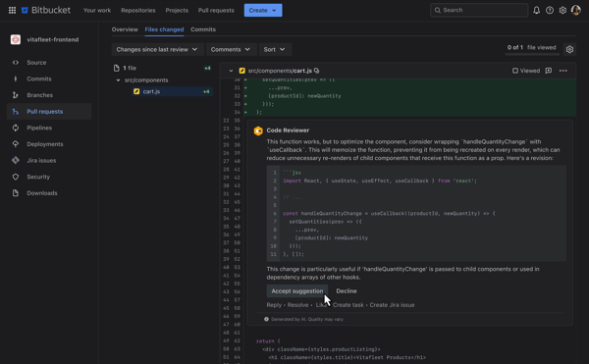Click the Downloads file icon
This screenshot has width=589, height=364.
(16, 193)
